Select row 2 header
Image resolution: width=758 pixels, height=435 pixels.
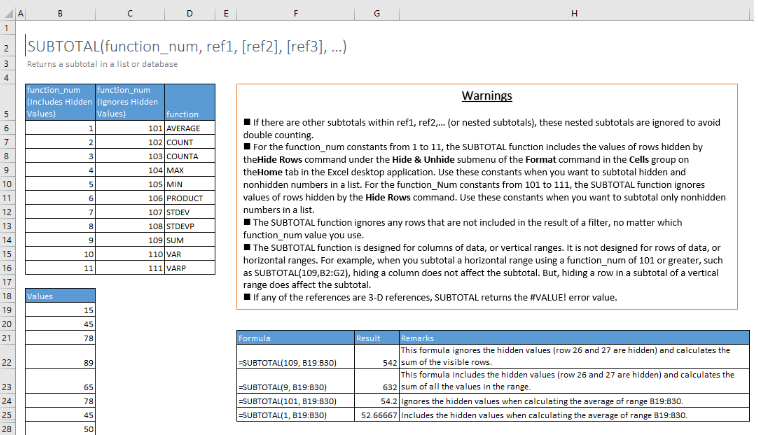(7, 47)
